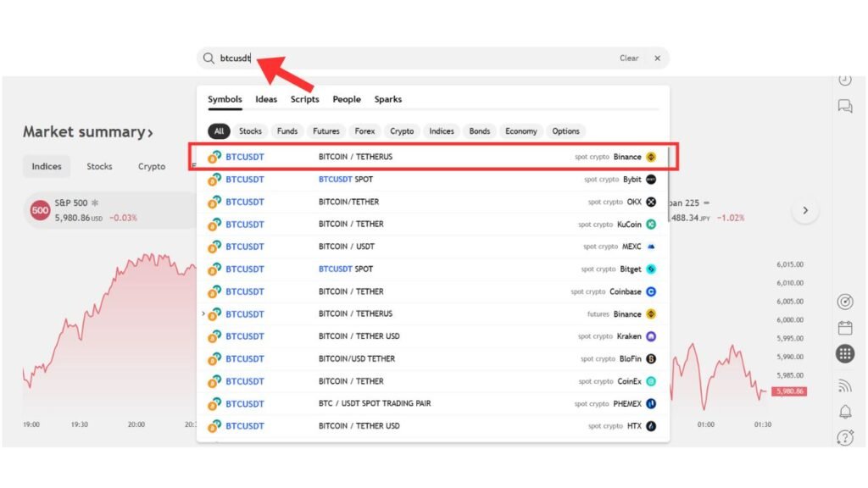Filter results by Options chip
Viewport: 868px width, 488px height.
click(x=565, y=131)
